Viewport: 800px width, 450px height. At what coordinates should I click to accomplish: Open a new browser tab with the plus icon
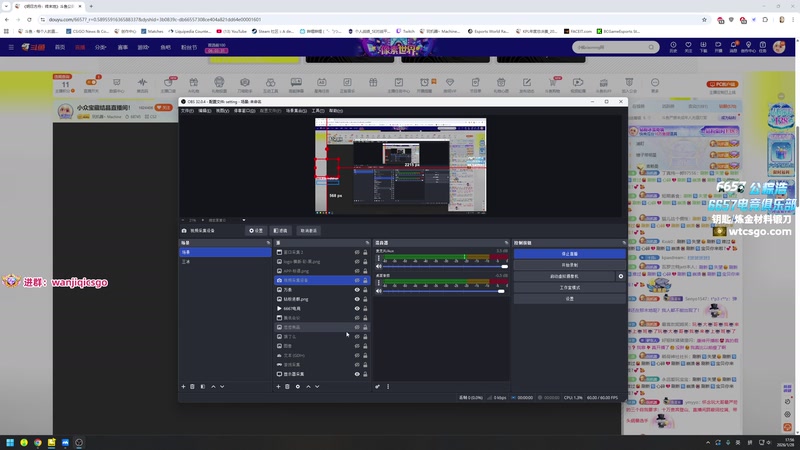[91, 6]
